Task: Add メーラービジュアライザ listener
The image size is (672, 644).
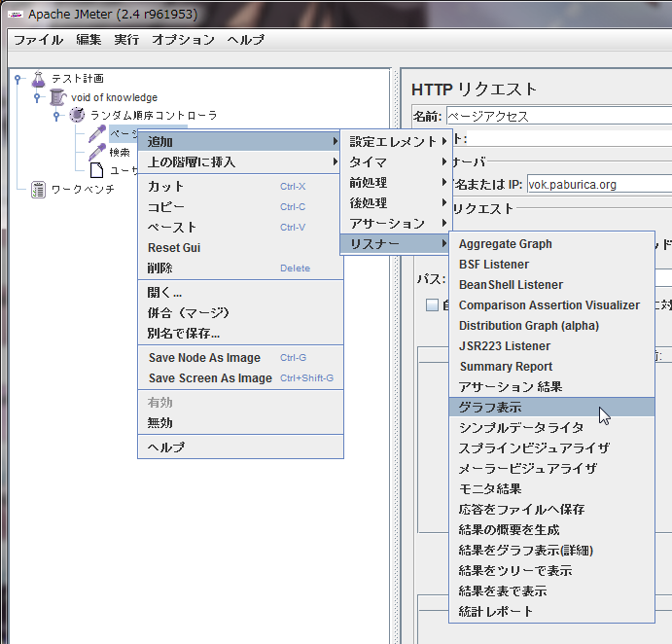Action: click(552, 469)
